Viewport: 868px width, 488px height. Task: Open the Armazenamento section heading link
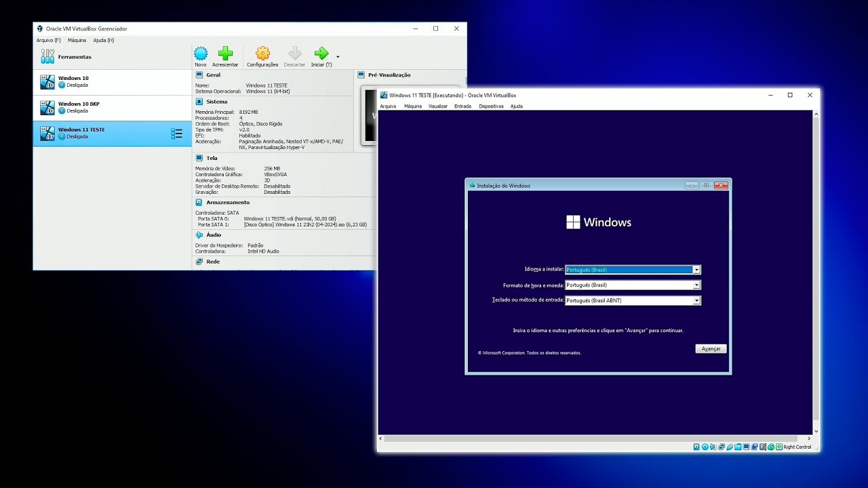228,202
